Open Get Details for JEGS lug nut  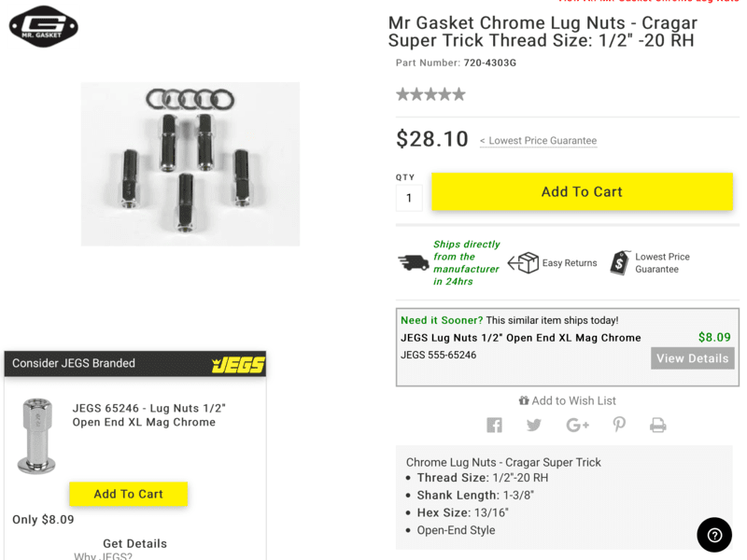(134, 543)
